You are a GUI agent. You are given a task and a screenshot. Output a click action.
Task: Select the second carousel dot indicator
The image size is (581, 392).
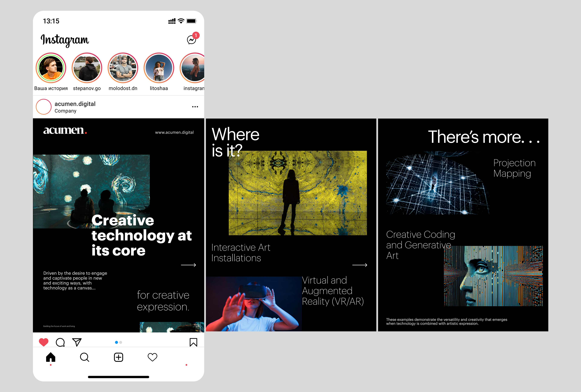pyautogui.click(x=121, y=342)
